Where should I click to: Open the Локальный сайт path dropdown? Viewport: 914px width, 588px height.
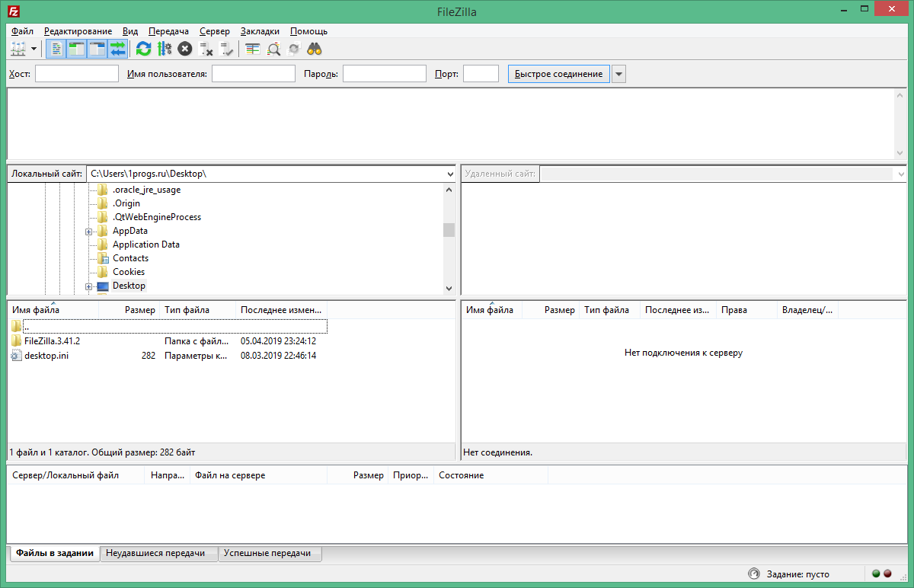pyautogui.click(x=449, y=174)
